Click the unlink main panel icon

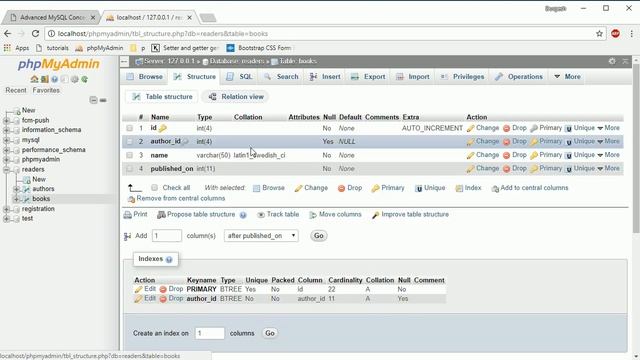click(x=103, y=100)
